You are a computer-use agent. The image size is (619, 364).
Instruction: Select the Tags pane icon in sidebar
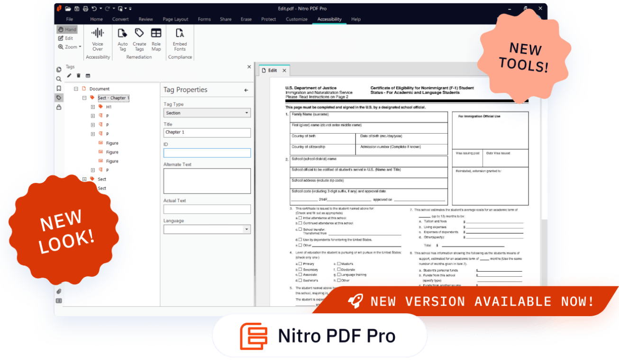click(59, 98)
